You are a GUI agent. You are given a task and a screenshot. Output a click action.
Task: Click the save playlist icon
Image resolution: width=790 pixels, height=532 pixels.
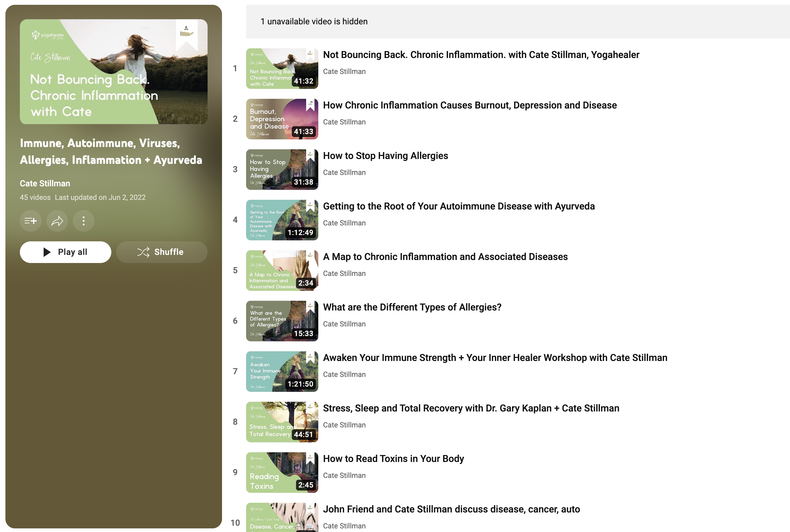(x=31, y=221)
